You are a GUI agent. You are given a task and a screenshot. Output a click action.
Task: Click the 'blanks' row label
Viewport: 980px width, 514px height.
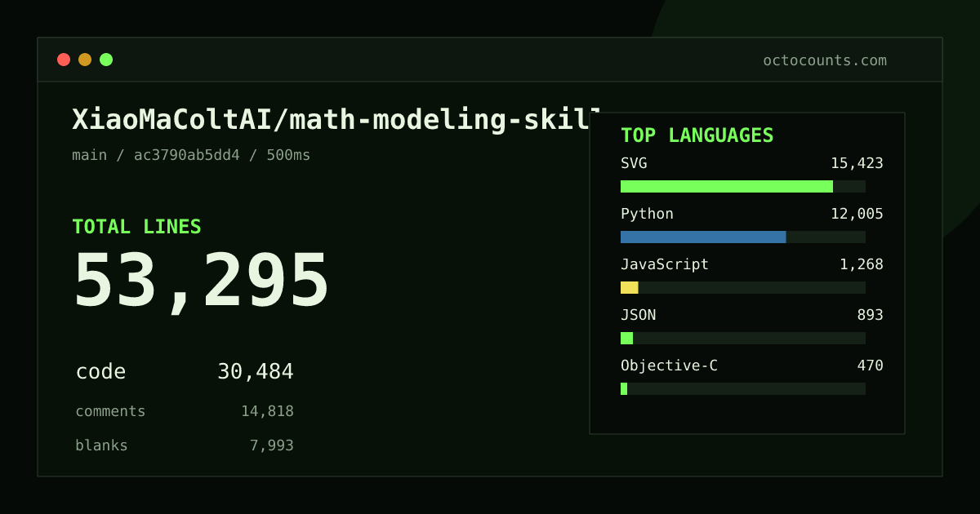[101, 445]
